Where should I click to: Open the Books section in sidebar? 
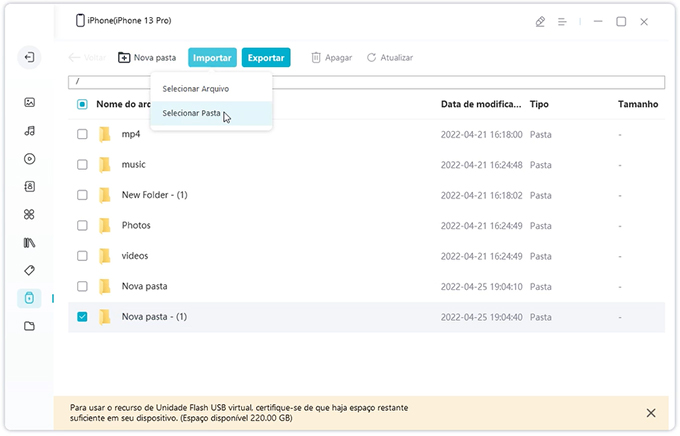(x=30, y=242)
